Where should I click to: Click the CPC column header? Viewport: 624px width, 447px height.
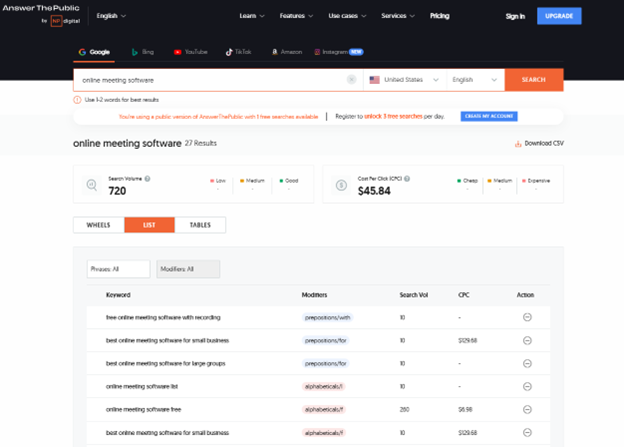point(464,295)
